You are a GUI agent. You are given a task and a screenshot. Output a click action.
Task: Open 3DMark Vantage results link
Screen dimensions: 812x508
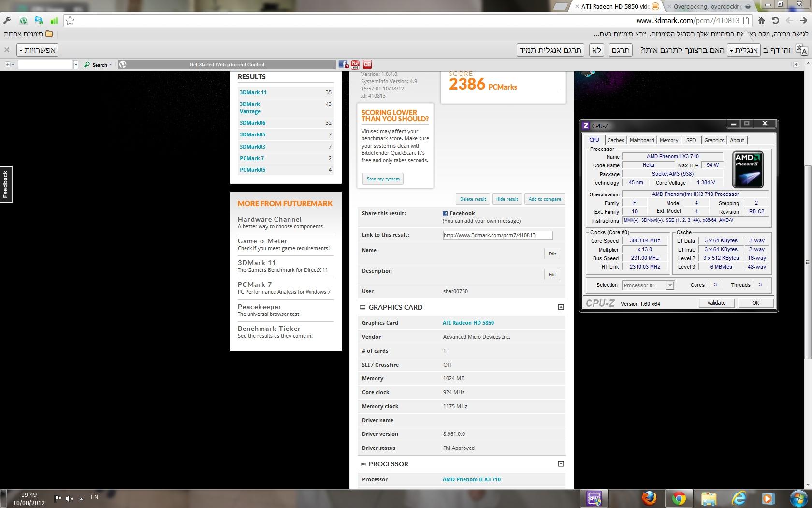click(x=250, y=107)
